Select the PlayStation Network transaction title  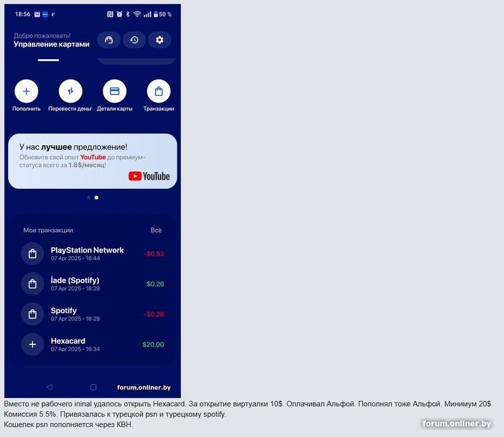(87, 250)
